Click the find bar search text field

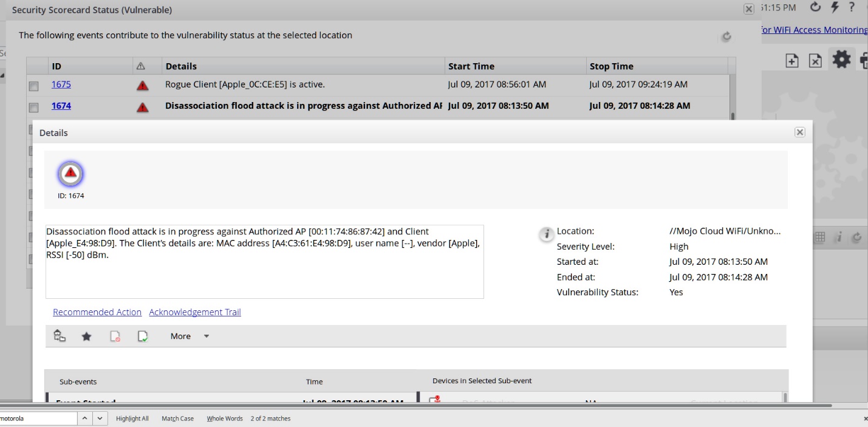tap(38, 418)
